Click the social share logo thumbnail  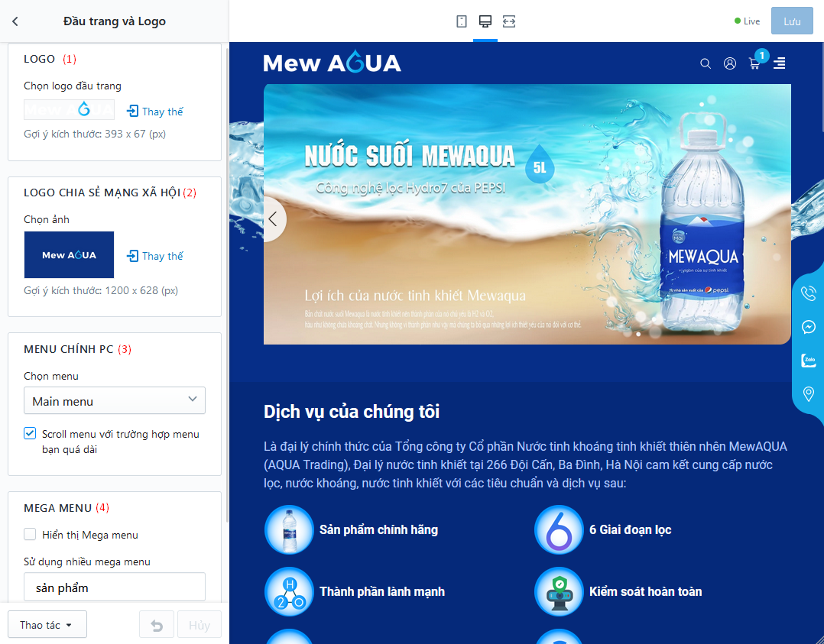[x=69, y=254]
